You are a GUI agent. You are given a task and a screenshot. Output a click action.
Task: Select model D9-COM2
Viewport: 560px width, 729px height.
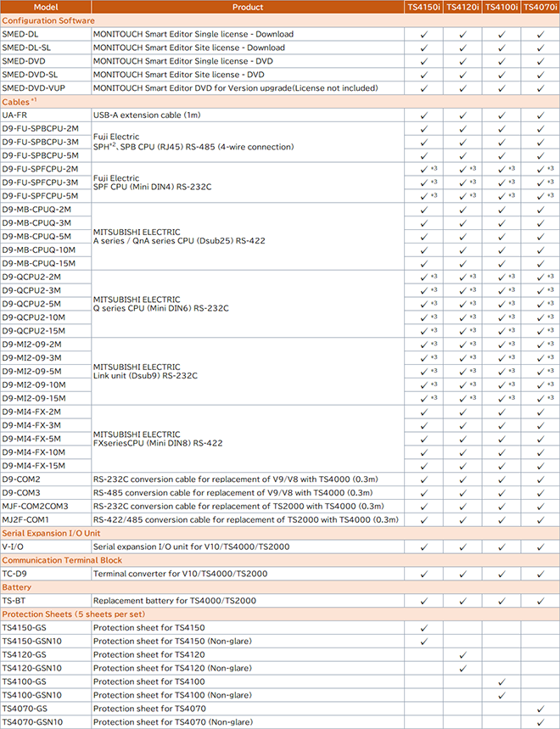tap(21, 479)
